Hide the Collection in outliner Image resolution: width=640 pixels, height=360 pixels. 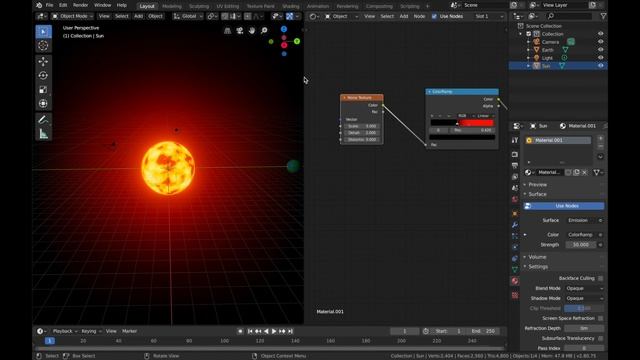pyautogui.click(x=600, y=34)
